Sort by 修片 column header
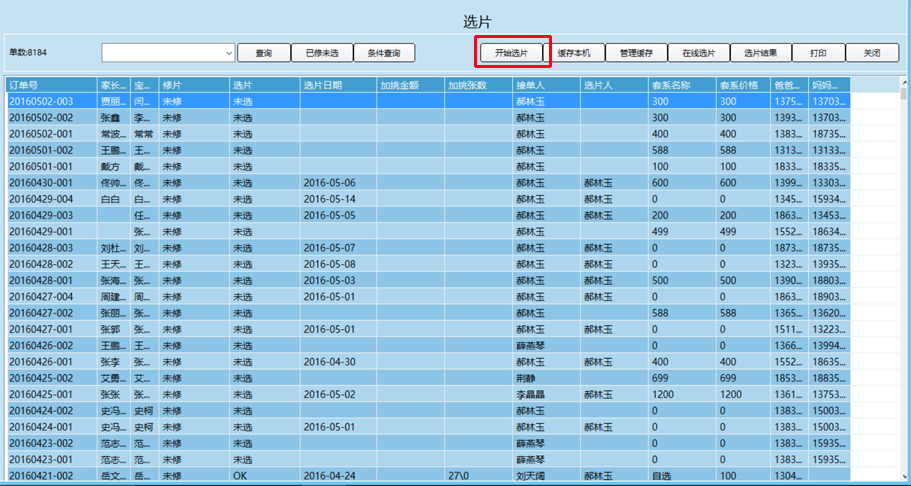The image size is (911, 486). (x=194, y=85)
